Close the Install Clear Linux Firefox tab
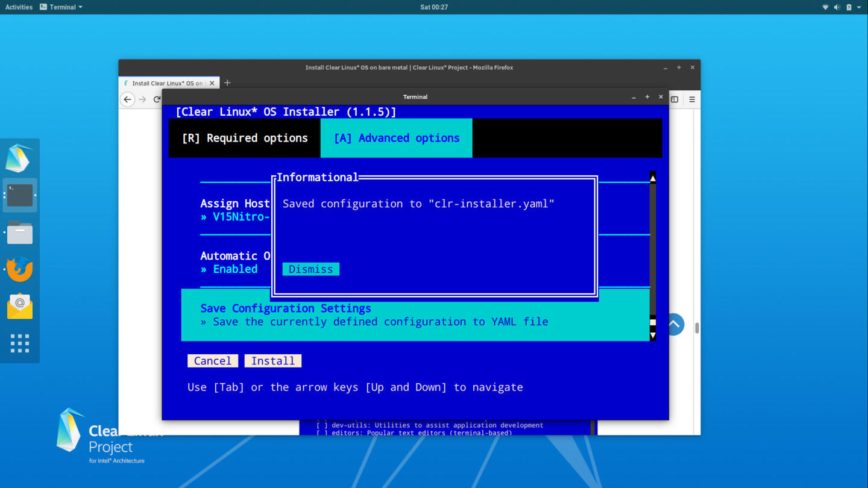 pos(212,83)
